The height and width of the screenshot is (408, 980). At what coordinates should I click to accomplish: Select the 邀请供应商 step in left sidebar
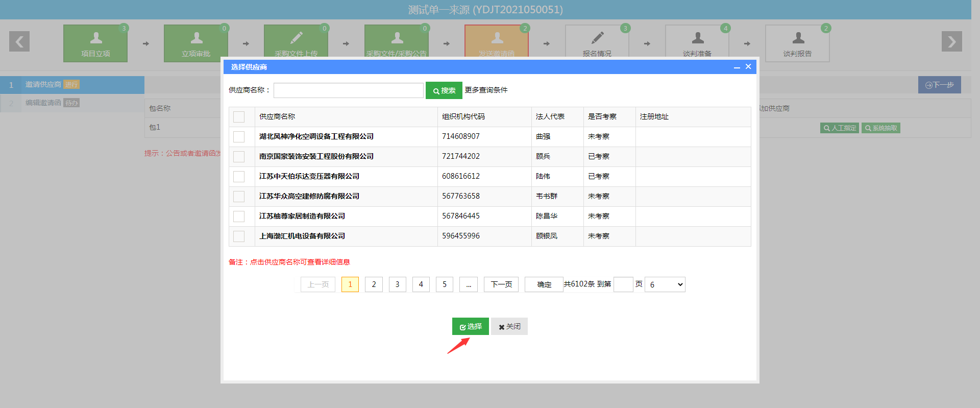point(72,85)
